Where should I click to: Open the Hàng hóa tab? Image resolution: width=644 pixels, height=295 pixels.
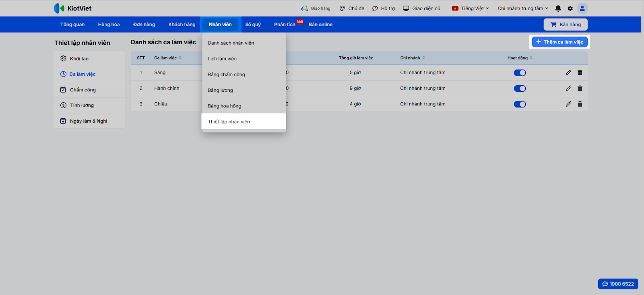point(109,25)
